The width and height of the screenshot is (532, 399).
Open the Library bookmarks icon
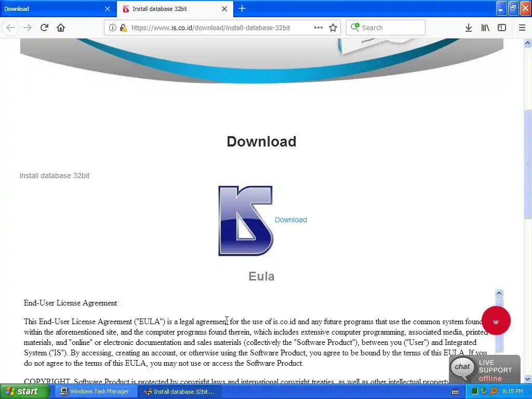485,28
